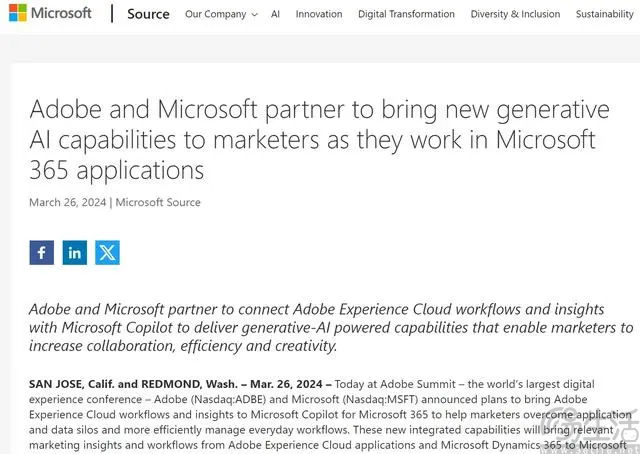This screenshot has height=454, width=640.
Task: Click the Microsoft wordmark text
Action: click(61, 13)
